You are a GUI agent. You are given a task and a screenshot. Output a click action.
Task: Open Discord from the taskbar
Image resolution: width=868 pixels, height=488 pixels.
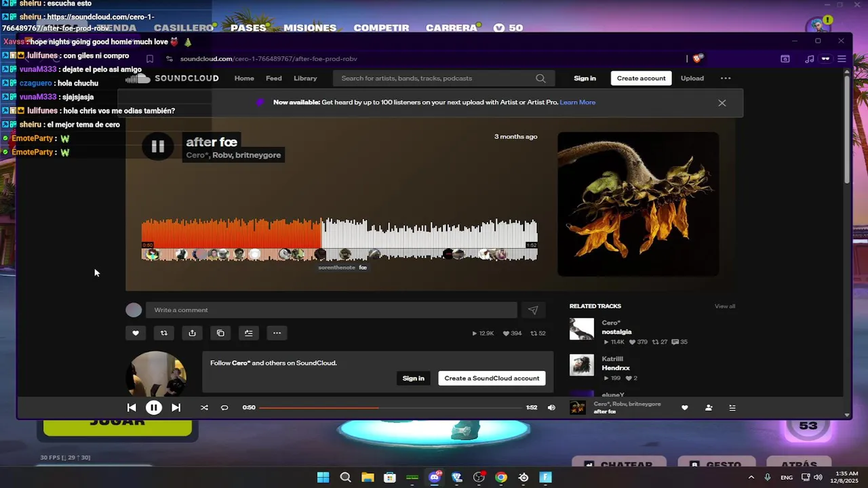(x=435, y=477)
